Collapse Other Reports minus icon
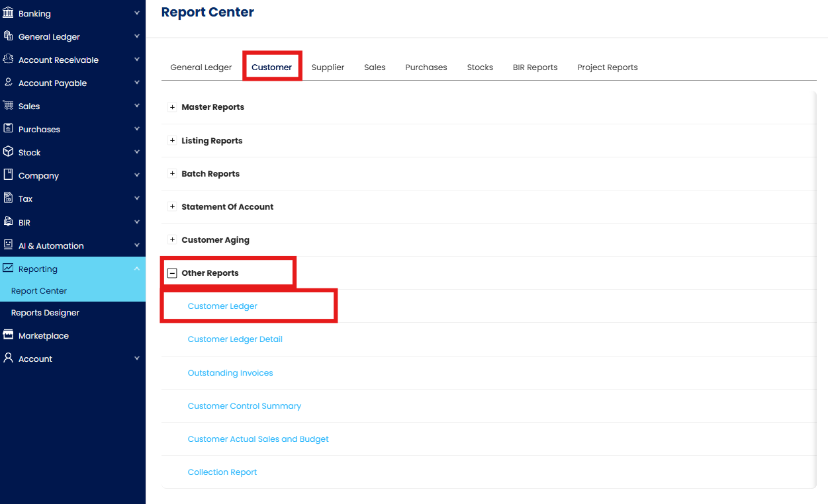 (172, 273)
